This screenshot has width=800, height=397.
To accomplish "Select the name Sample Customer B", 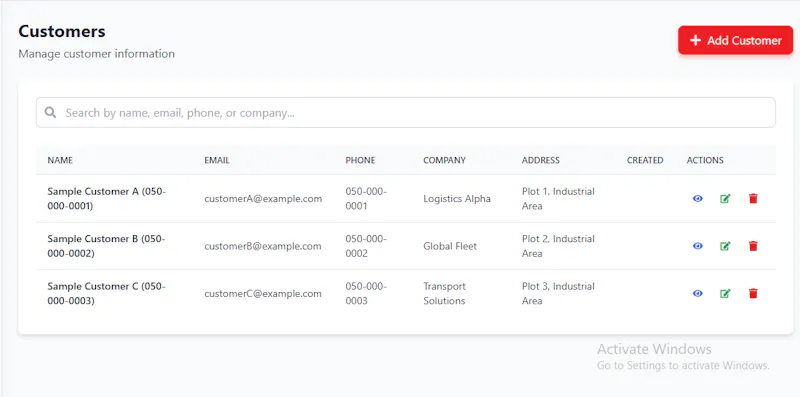I will tap(107, 246).
